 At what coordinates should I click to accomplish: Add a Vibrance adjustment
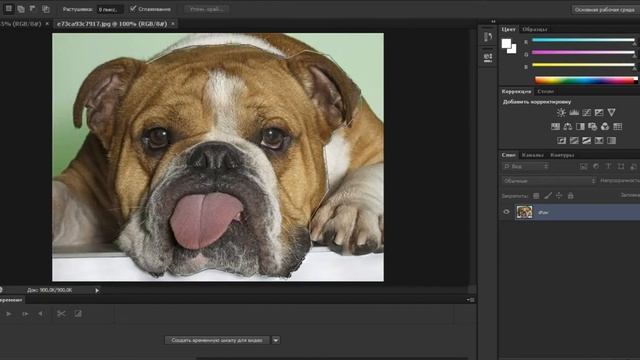[x=611, y=112]
